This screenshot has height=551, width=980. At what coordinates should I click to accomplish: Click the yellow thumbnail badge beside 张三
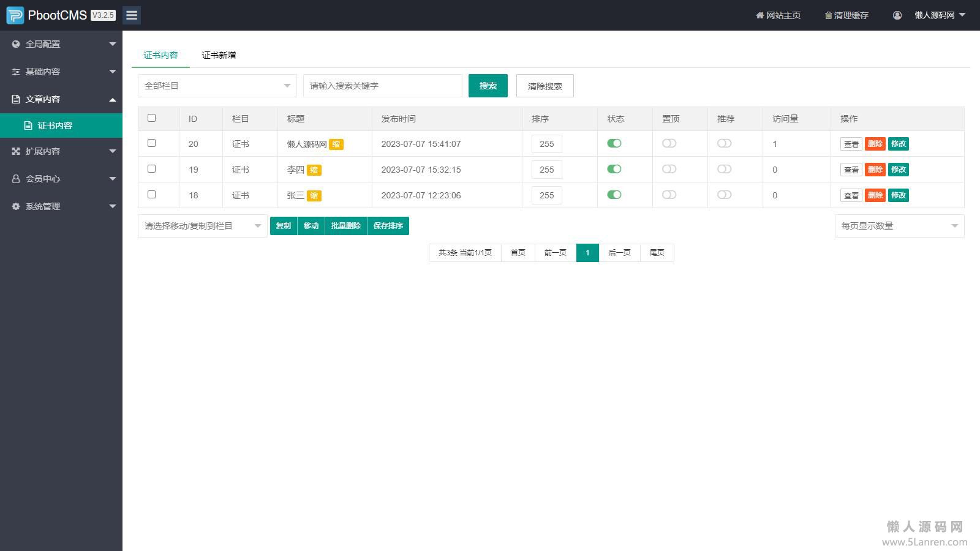click(x=314, y=196)
